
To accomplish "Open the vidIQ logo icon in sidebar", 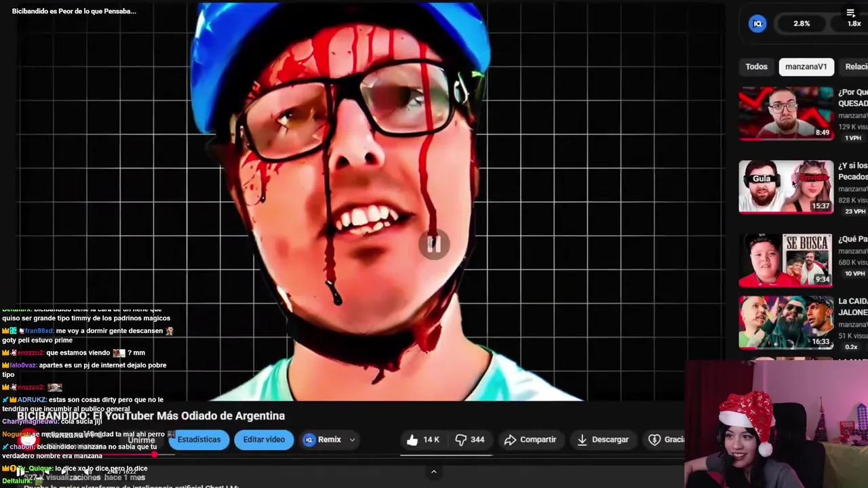I will coord(757,24).
